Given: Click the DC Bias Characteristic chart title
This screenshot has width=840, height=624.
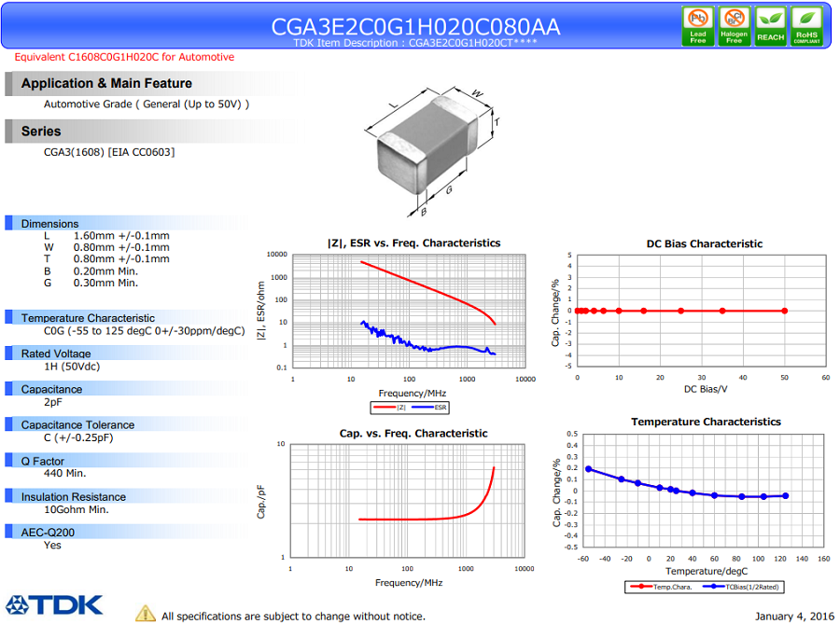Looking at the screenshot, I should [705, 244].
